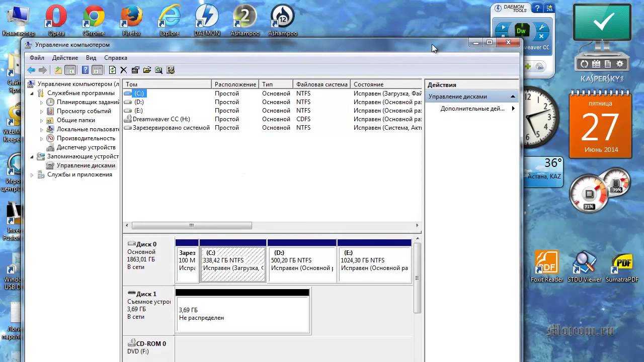Image resolution: width=644 pixels, height=362 pixels.
Task: Open Properties via toolbar icon
Action: tap(135, 70)
